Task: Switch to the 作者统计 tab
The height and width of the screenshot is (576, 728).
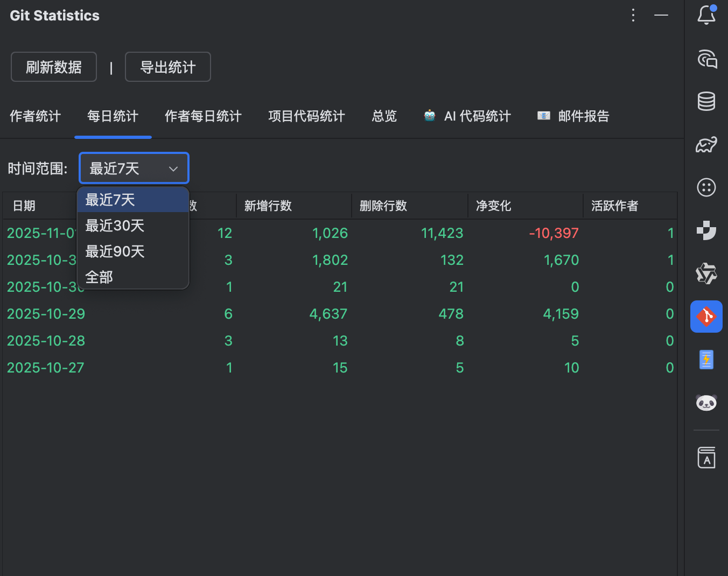Action: point(34,116)
